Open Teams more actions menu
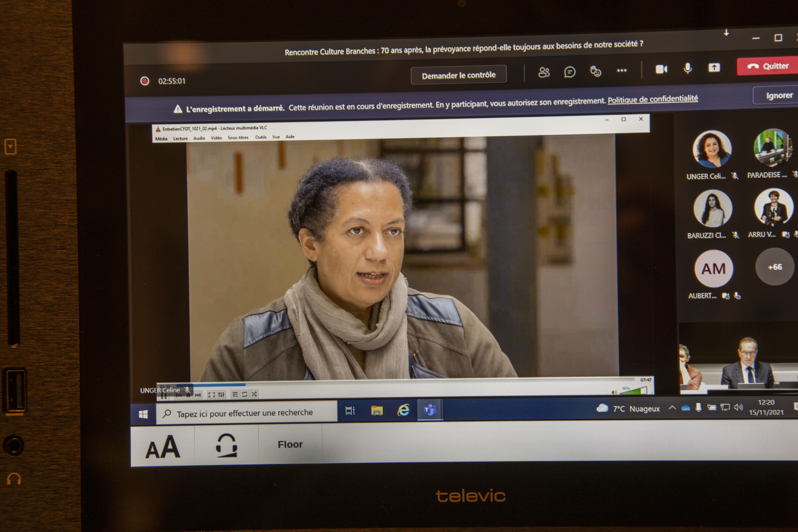Image resolution: width=798 pixels, height=532 pixels. 622,71
